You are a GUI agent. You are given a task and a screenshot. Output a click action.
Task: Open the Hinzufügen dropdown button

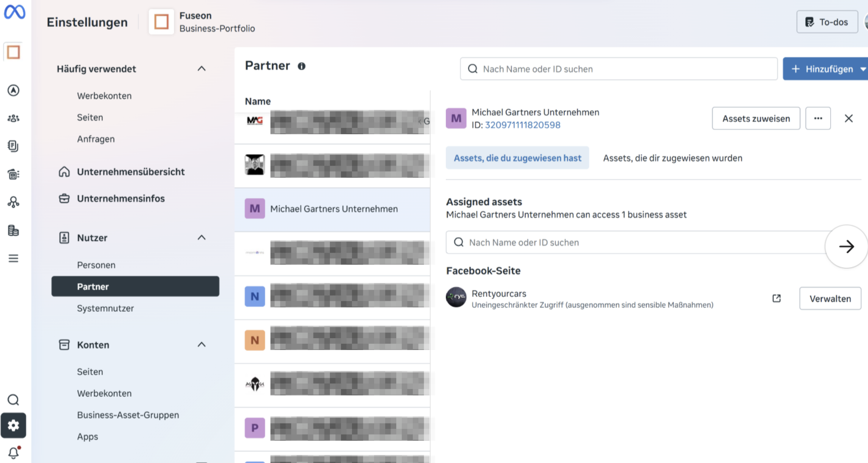point(826,69)
